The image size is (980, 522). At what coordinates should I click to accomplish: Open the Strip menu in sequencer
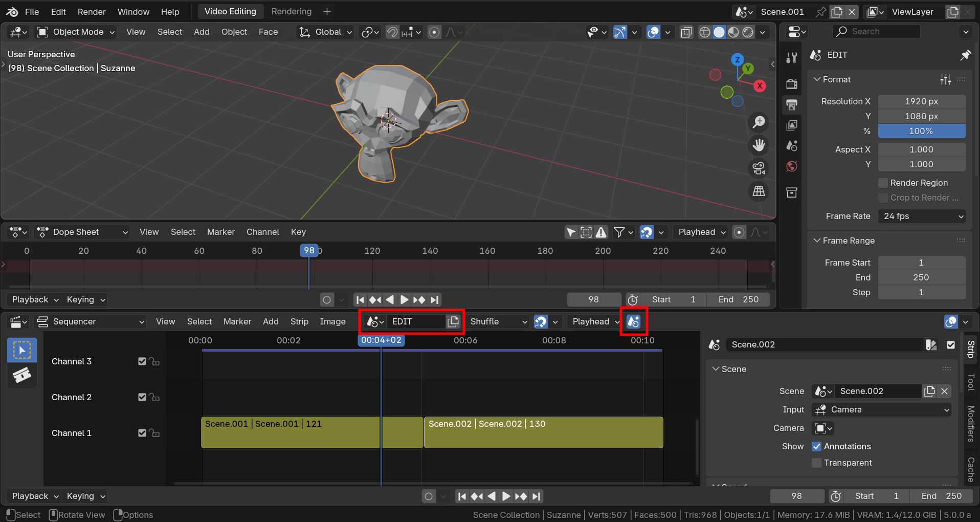point(299,321)
